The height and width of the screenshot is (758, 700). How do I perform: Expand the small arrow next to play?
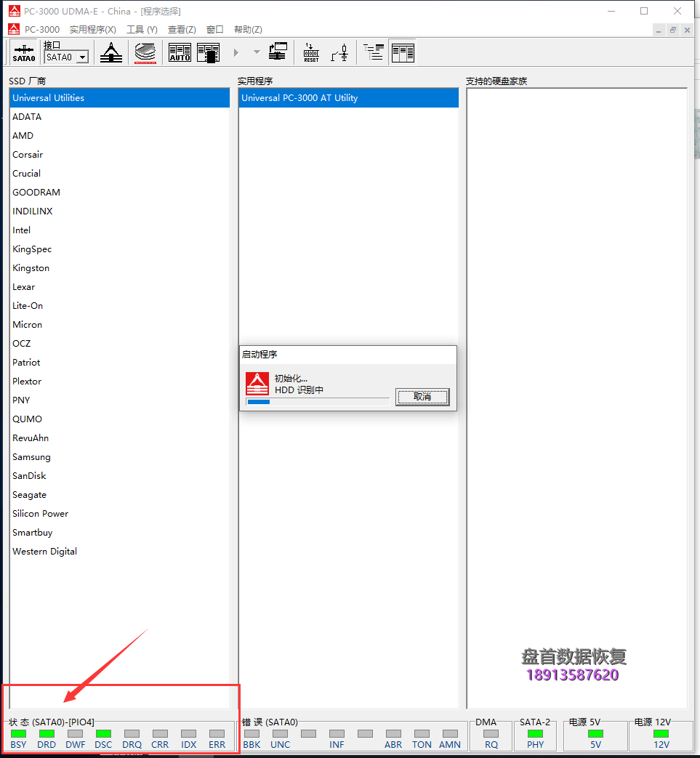pos(257,52)
